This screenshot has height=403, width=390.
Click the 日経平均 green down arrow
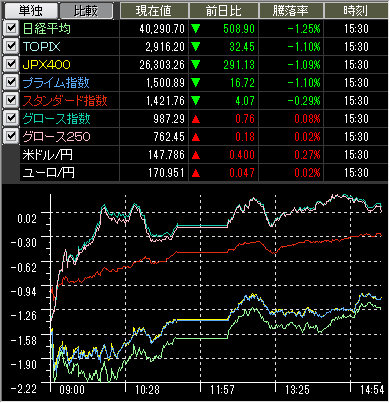[x=196, y=29]
